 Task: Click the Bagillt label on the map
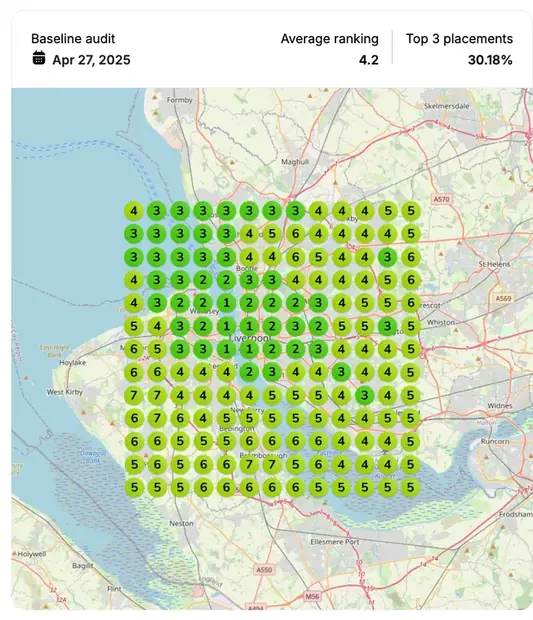click(x=83, y=566)
